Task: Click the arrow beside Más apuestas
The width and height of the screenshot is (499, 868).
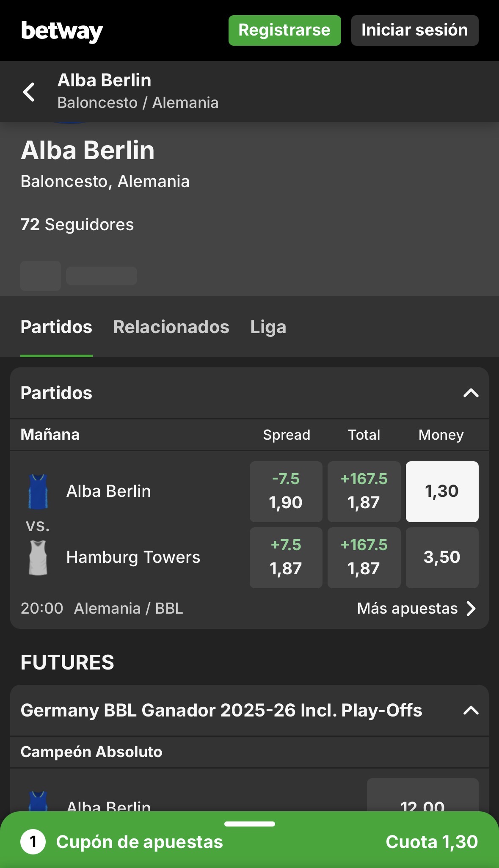Action: point(471,609)
